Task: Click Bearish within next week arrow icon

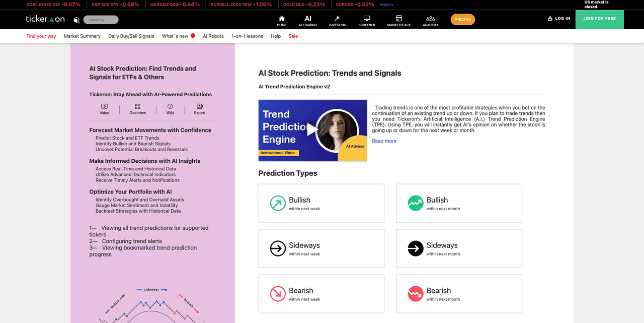Action: pos(278,294)
